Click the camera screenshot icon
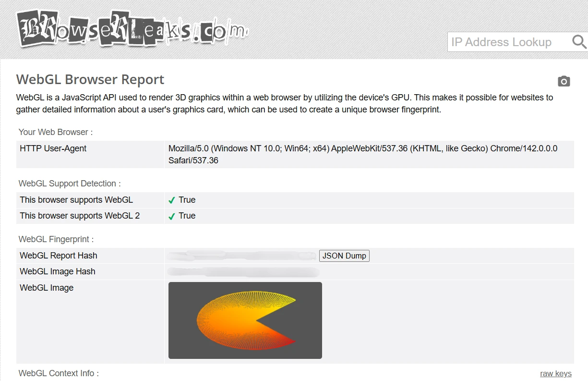 (x=564, y=81)
